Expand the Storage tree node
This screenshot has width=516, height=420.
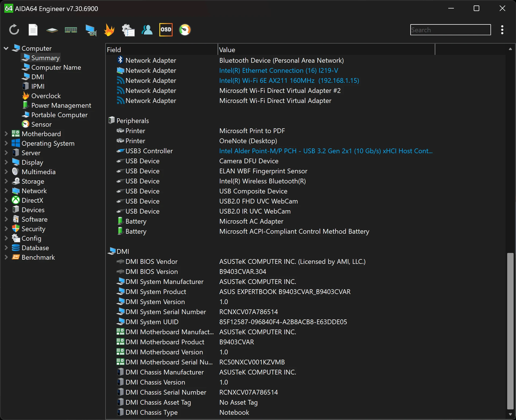pyautogui.click(x=6, y=181)
